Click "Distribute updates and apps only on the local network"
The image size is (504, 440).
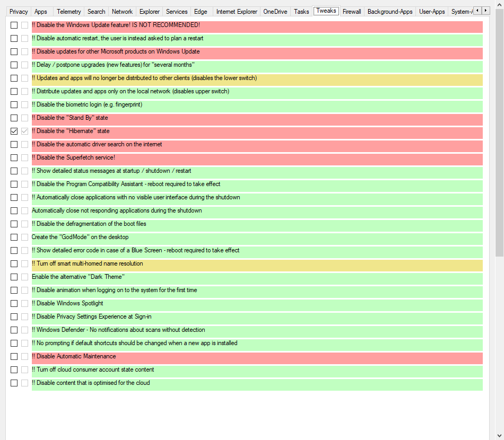(257, 93)
